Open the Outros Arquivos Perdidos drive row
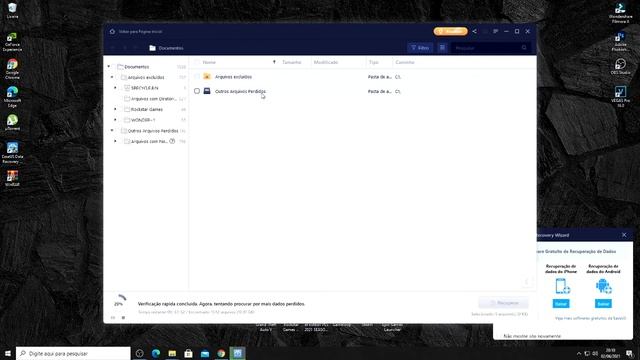The width and height of the screenshot is (640, 360). coord(363,91)
